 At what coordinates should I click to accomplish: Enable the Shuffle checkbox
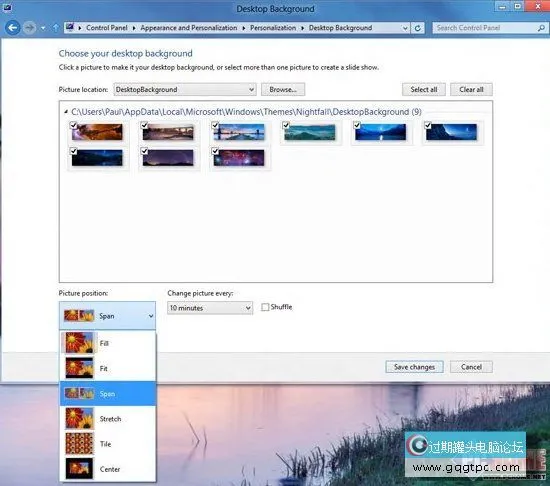click(x=265, y=307)
